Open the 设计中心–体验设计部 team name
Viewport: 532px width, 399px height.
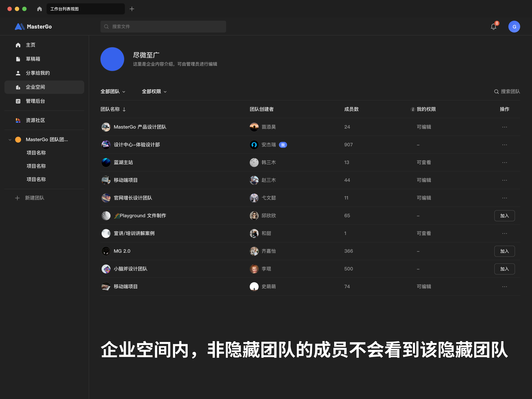pyautogui.click(x=137, y=144)
